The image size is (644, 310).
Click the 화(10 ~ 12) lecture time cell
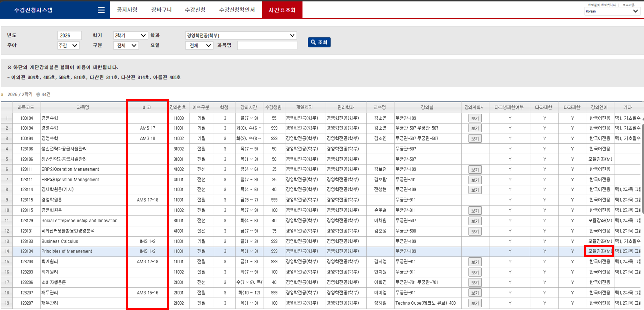point(248,293)
